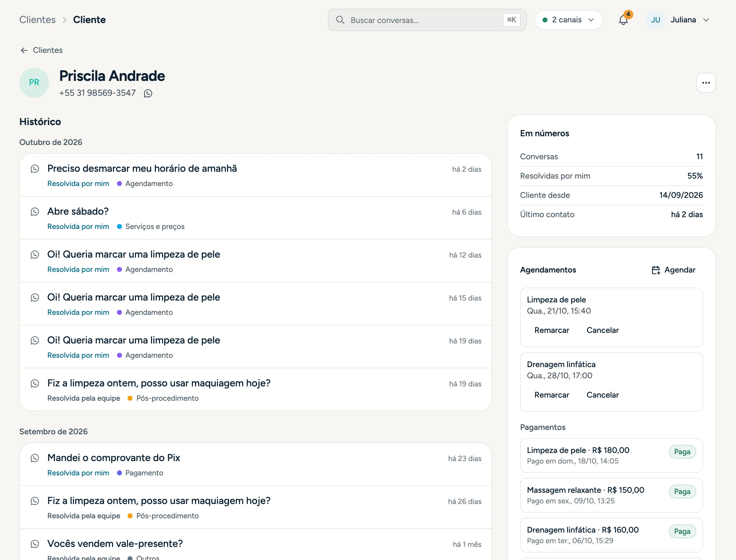Viewport: 736px width, 560px height.
Task: Expand the 2 canais dropdown
Action: [x=569, y=20]
